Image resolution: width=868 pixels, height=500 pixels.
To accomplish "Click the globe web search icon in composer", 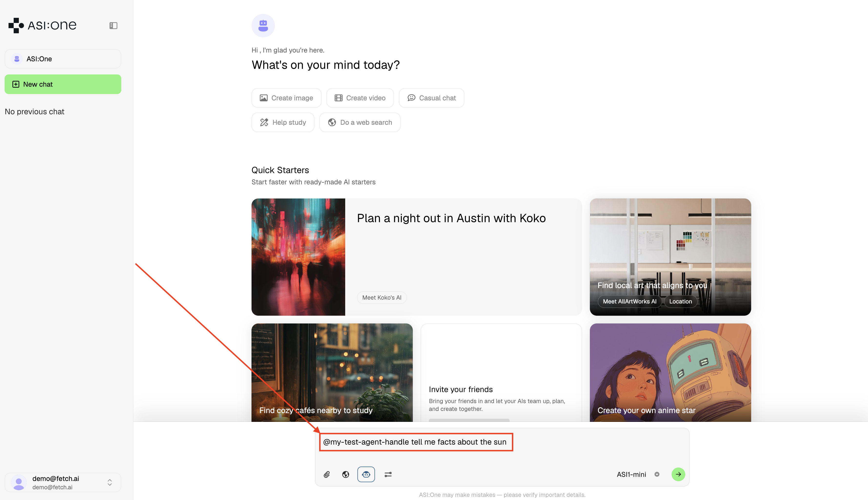I will click(345, 474).
